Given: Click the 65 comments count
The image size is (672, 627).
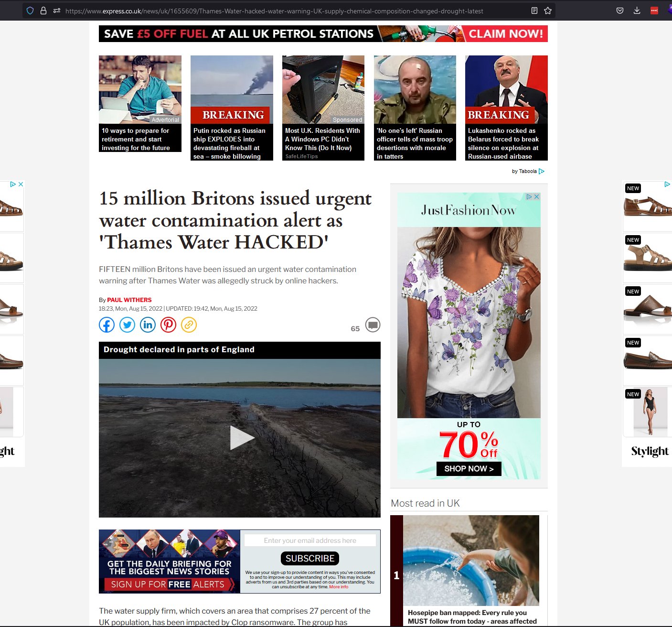Looking at the screenshot, I should point(355,329).
